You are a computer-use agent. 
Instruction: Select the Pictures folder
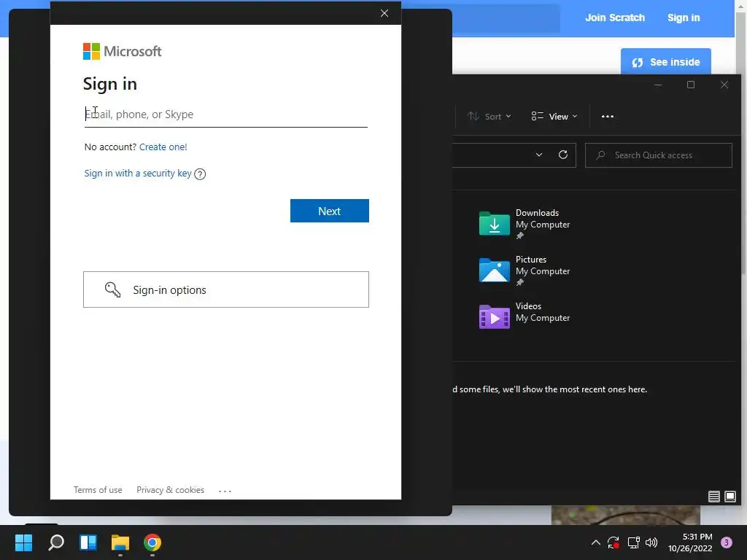pos(524,271)
